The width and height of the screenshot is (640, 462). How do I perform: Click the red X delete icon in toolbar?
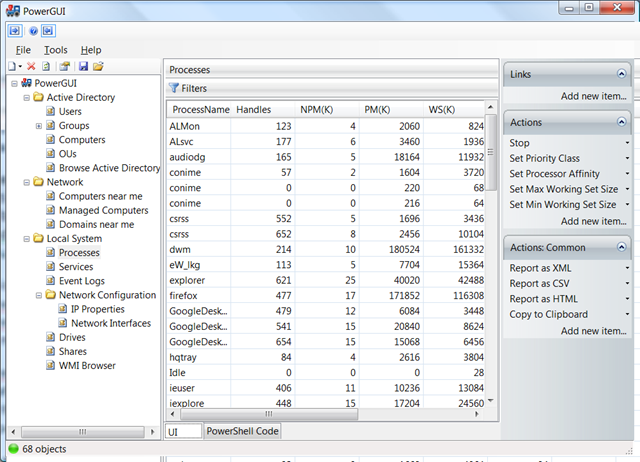pyautogui.click(x=31, y=66)
